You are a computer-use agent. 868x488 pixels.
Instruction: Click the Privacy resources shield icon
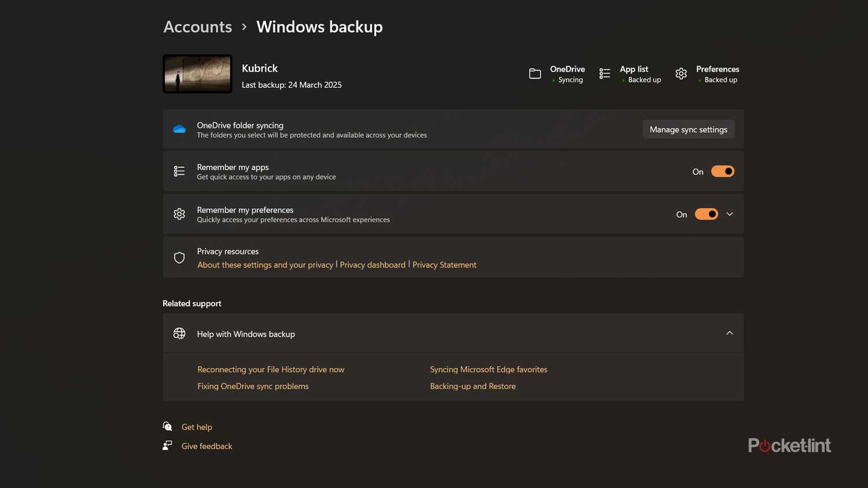click(179, 258)
